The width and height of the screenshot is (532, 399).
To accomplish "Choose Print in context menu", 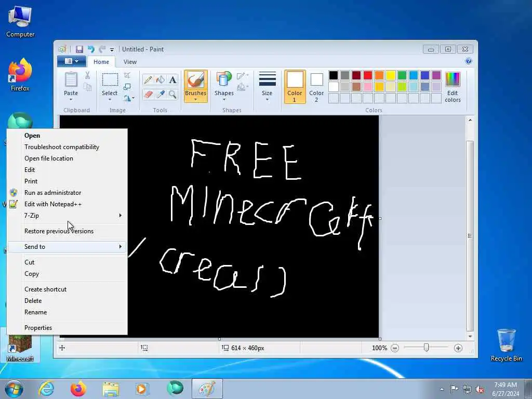I will [67, 181].
